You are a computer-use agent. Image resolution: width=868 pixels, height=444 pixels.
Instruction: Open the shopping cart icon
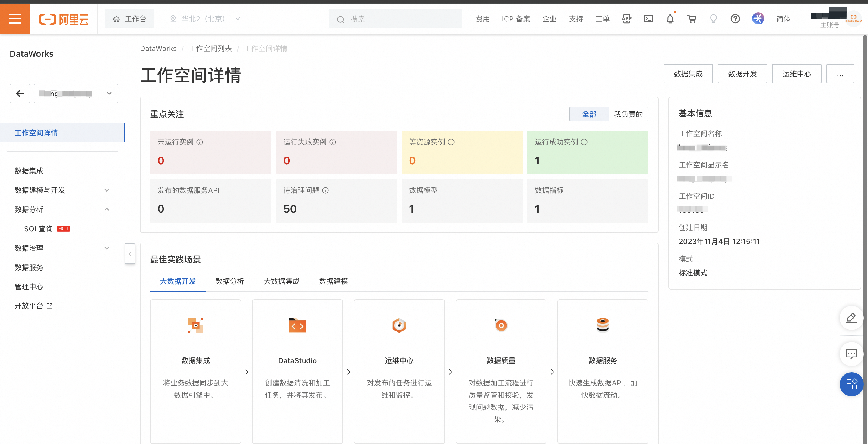(x=692, y=19)
